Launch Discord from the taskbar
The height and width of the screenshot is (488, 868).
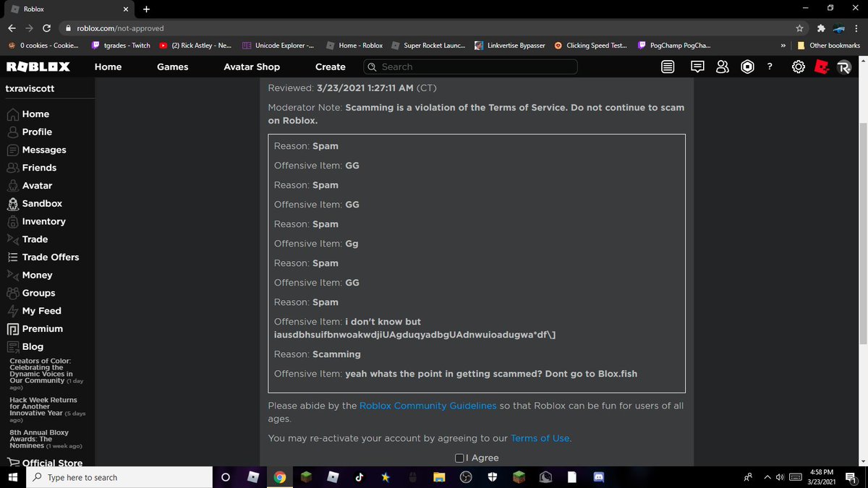[x=598, y=477]
